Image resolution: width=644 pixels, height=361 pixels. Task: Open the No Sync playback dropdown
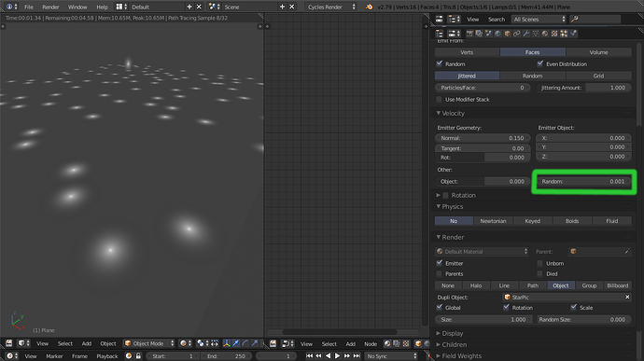(391, 356)
